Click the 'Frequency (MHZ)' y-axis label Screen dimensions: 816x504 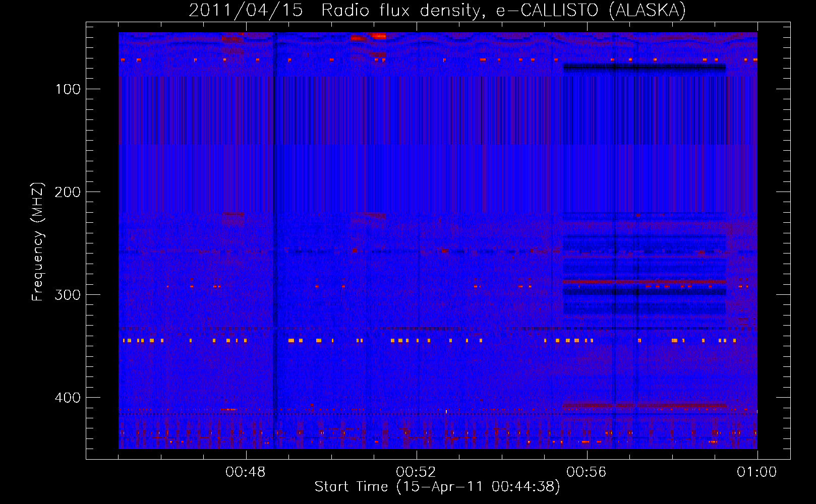38,242
